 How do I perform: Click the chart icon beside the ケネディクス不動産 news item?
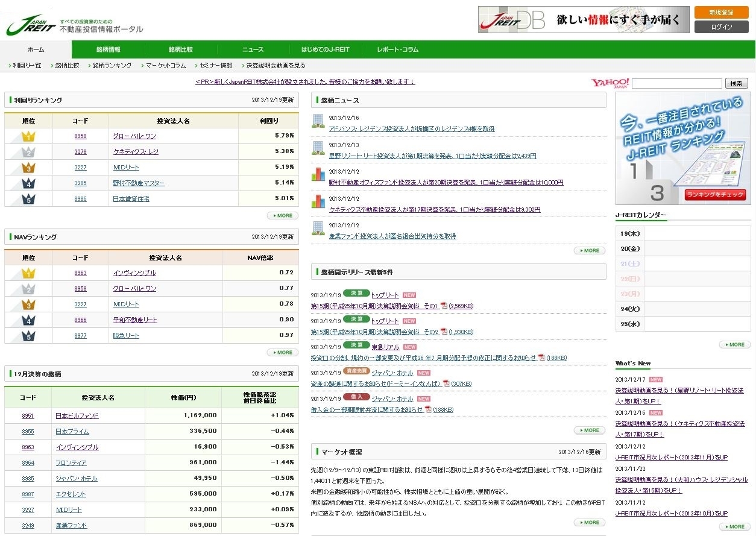(x=318, y=201)
